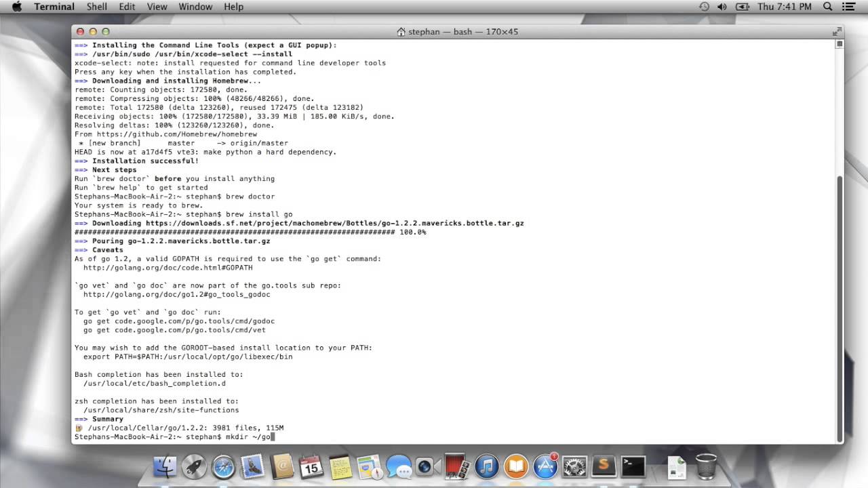868x488 pixels.
Task: Click '/usr/local/share/zsh/site-functions' path
Action: click(x=161, y=410)
